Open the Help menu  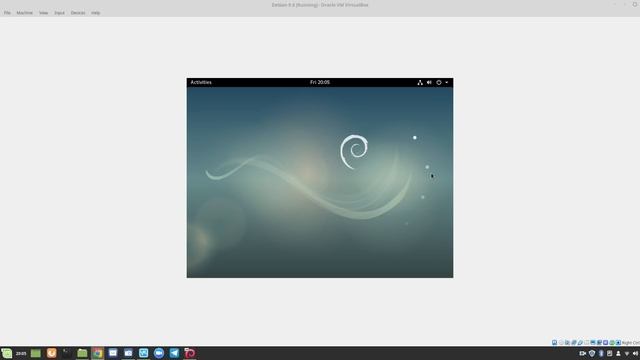point(95,13)
